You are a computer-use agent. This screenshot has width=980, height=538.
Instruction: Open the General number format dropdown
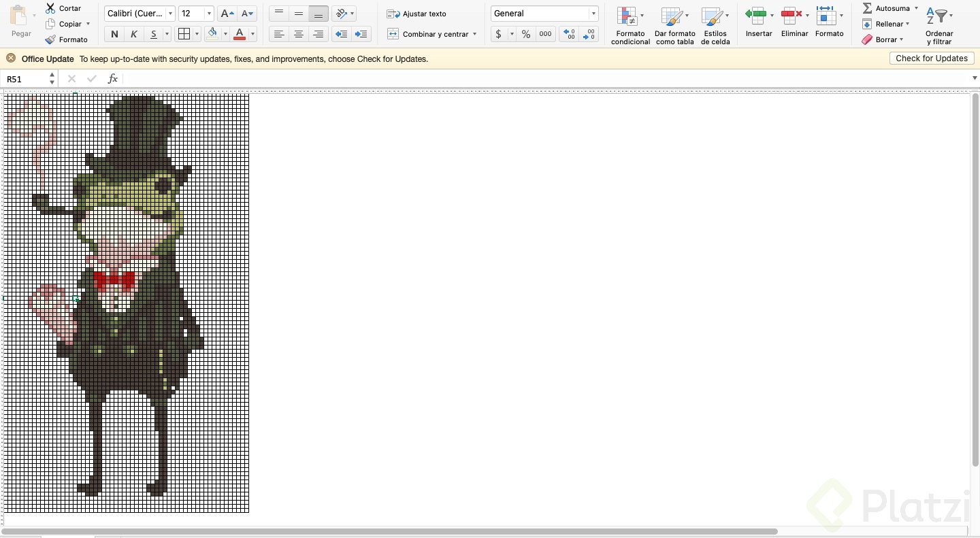click(x=593, y=14)
